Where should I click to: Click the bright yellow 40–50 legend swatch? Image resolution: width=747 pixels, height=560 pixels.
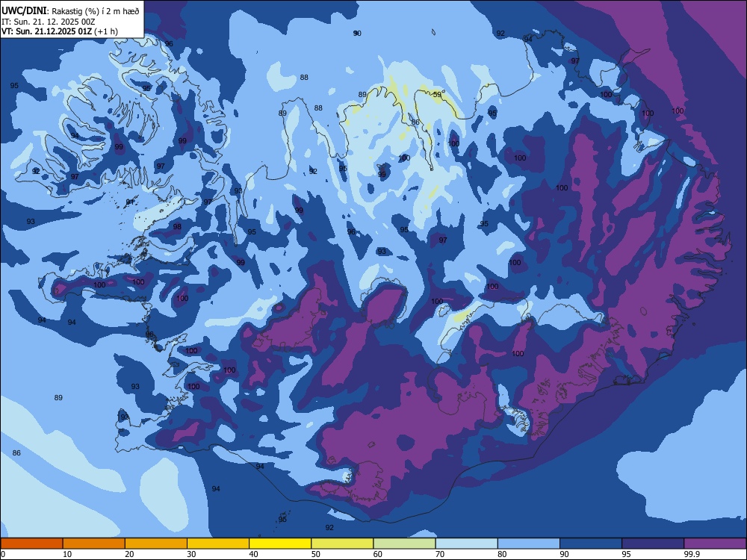coord(280,544)
